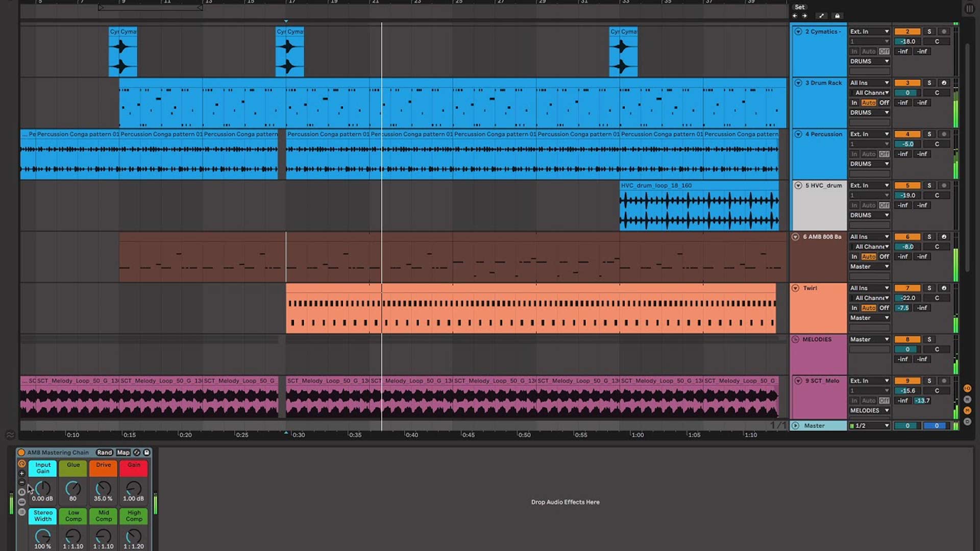Click the Mid Comp button in mastering chain

[103, 515]
